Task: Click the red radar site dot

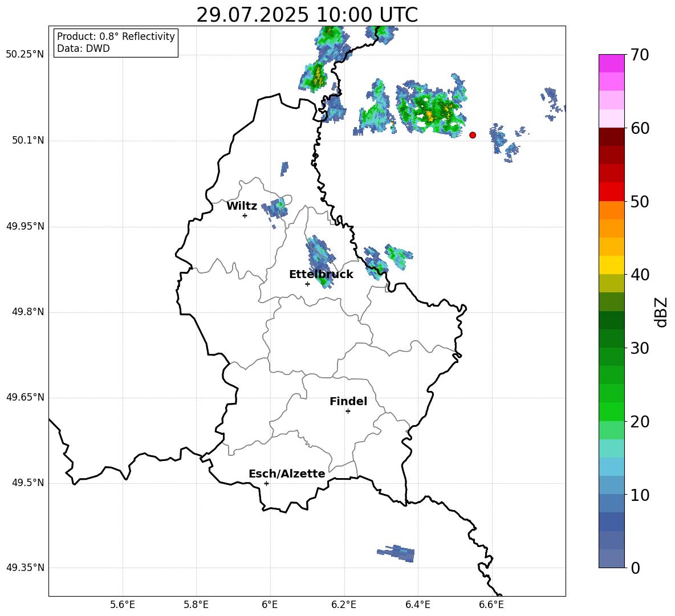Action: pos(473,135)
